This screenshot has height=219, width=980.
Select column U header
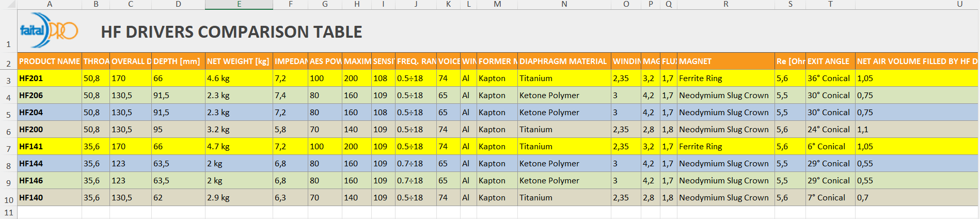[x=916, y=5]
